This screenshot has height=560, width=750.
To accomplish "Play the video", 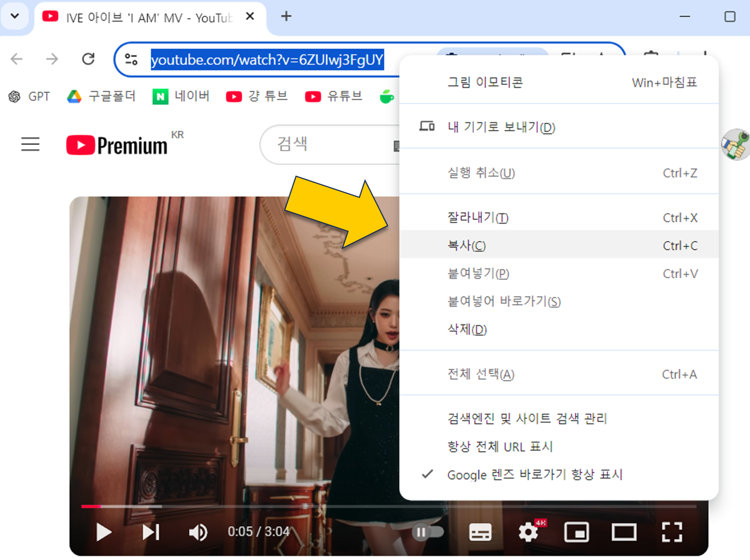I will [104, 532].
